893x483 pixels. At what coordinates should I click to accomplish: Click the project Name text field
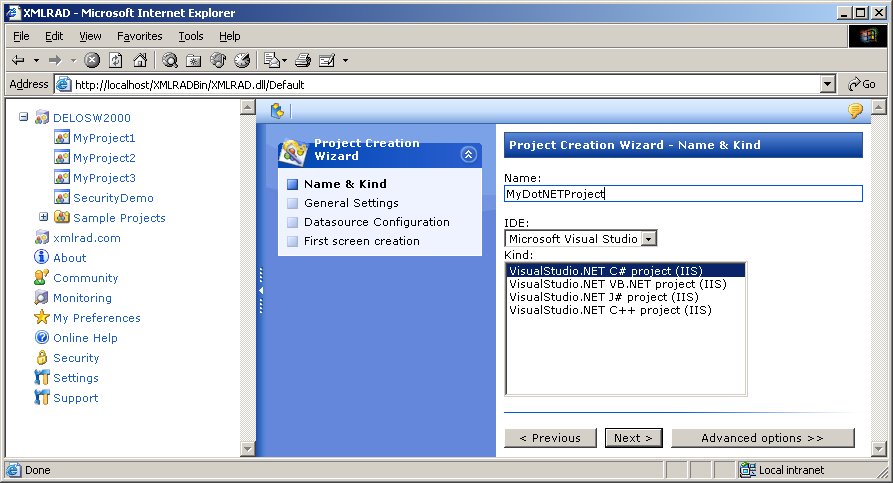pos(682,194)
